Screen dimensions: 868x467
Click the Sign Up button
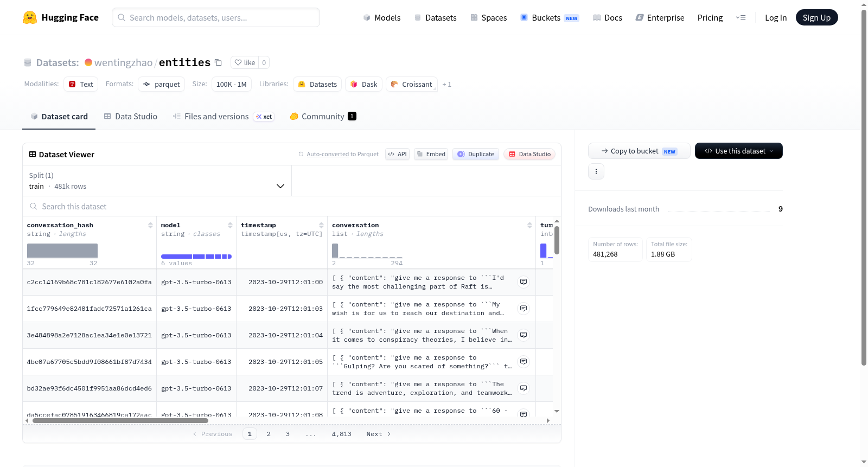tap(816, 18)
